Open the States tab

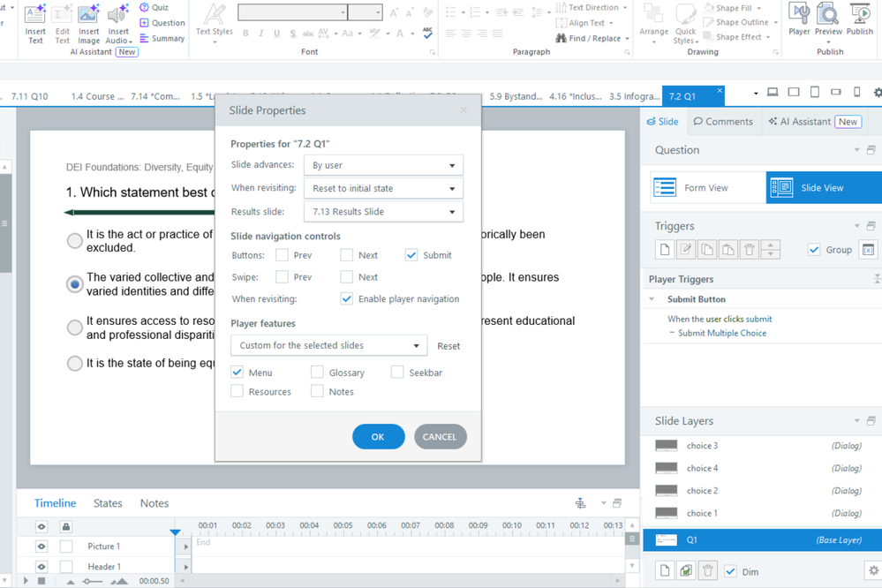[108, 503]
